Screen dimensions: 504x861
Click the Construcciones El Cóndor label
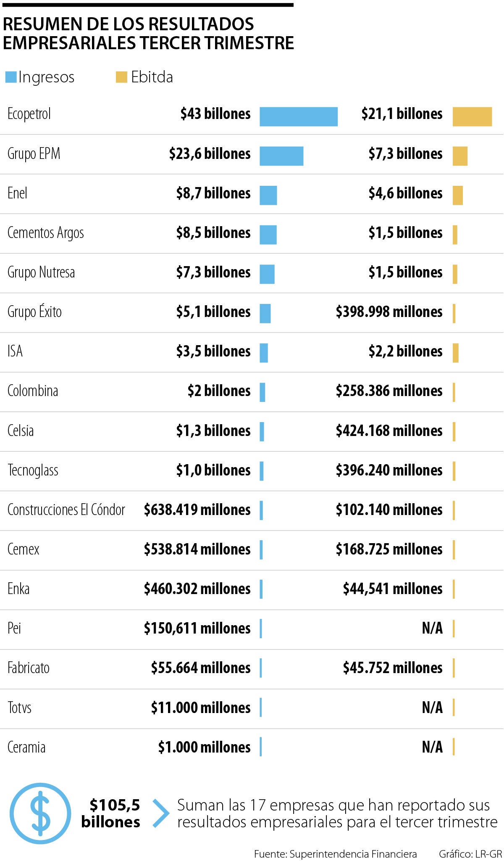coord(66,510)
